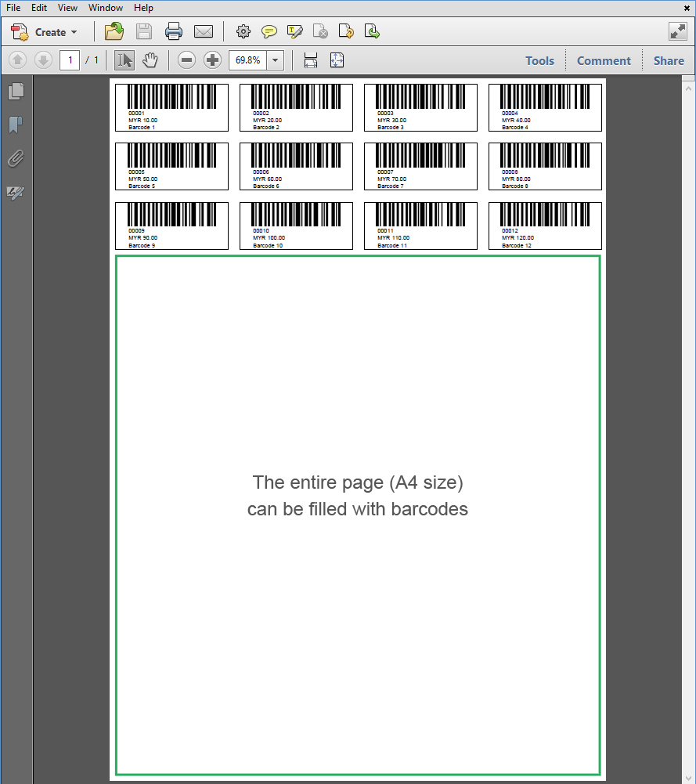
Task: Click the 00006 barcode number
Action: (x=261, y=172)
